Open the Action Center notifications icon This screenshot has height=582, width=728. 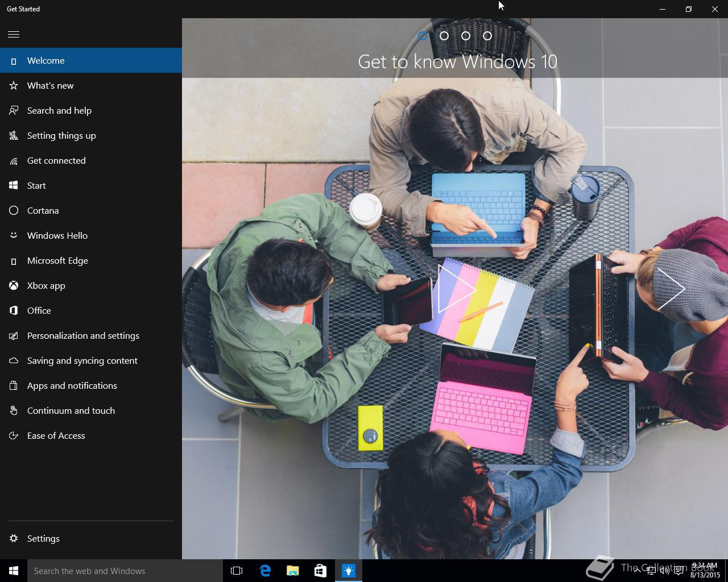point(679,571)
